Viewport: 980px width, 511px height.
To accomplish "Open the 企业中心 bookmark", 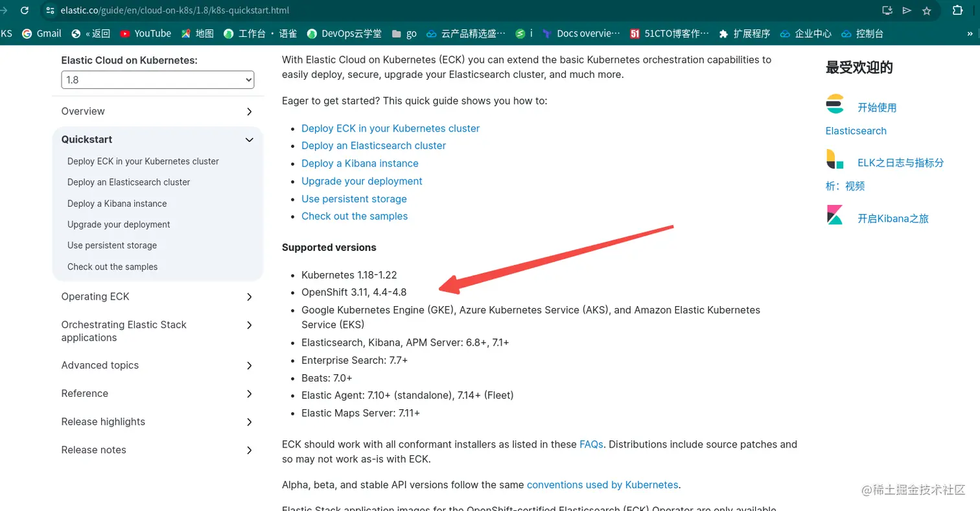I will 806,34.
